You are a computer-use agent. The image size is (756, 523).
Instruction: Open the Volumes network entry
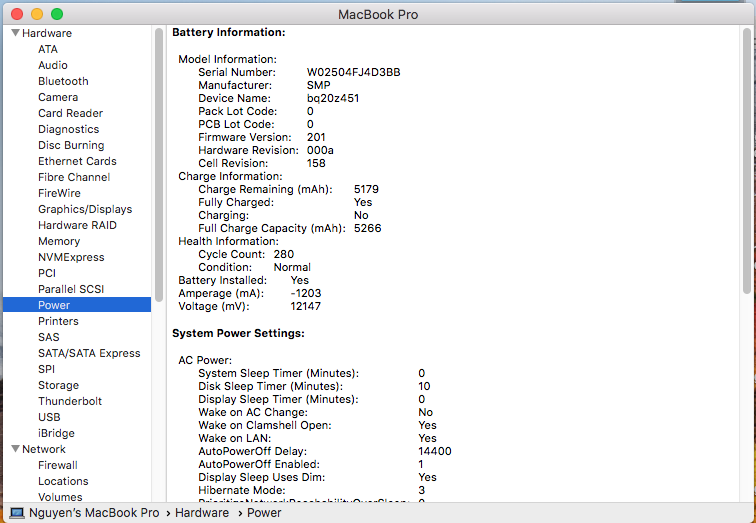tap(60, 496)
